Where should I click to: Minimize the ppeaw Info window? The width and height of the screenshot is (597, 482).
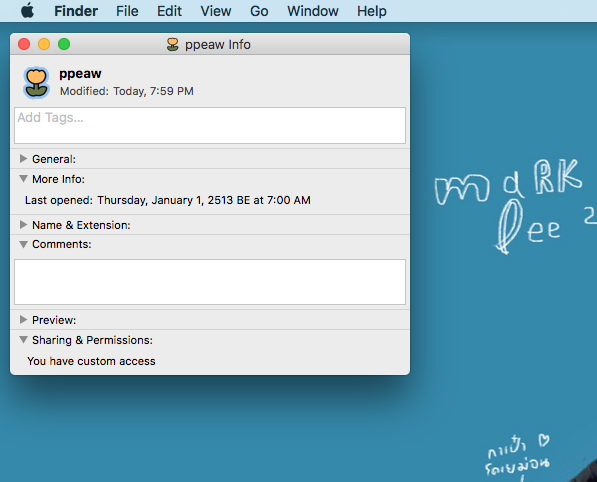click(x=44, y=44)
